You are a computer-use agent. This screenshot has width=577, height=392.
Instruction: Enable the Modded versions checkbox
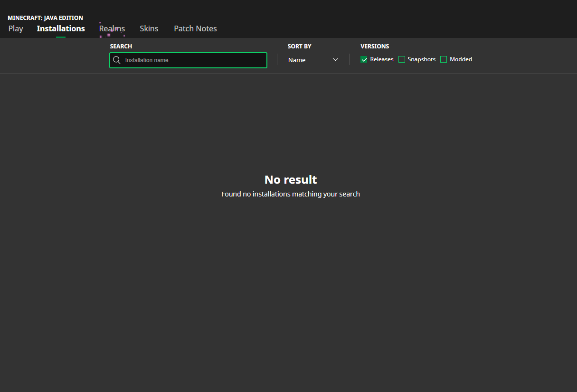pyautogui.click(x=444, y=59)
